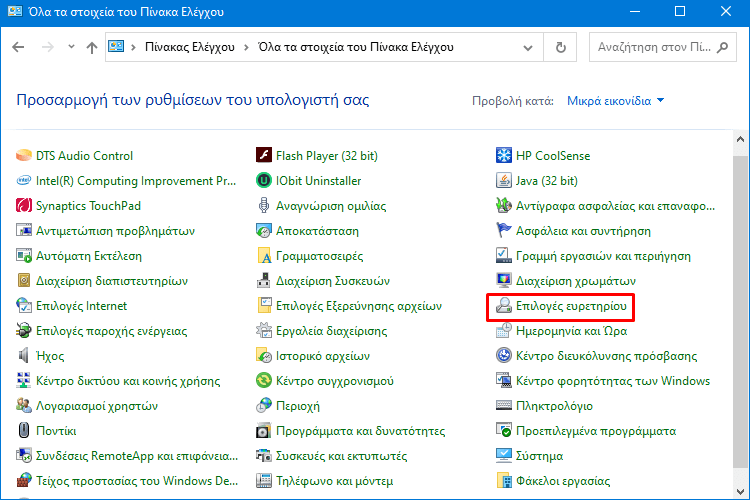This screenshot has height=500, width=750.
Task: Click the Control Panel title bar icon
Action: point(15,11)
